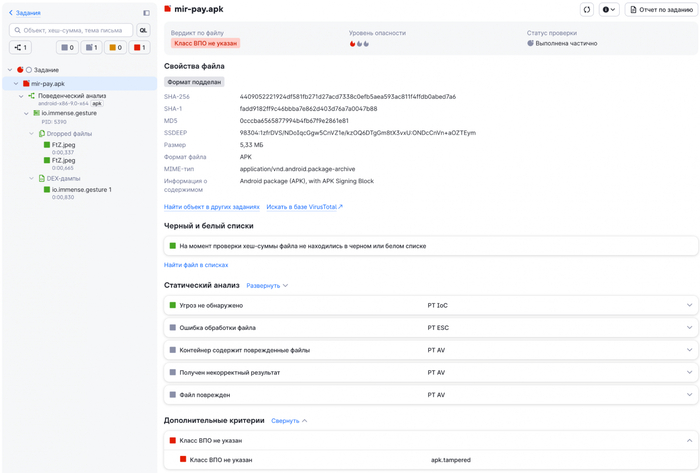700x473 pixels.
Task: Expand the PT ESC Ошибка обработки файла row
Action: point(431,328)
